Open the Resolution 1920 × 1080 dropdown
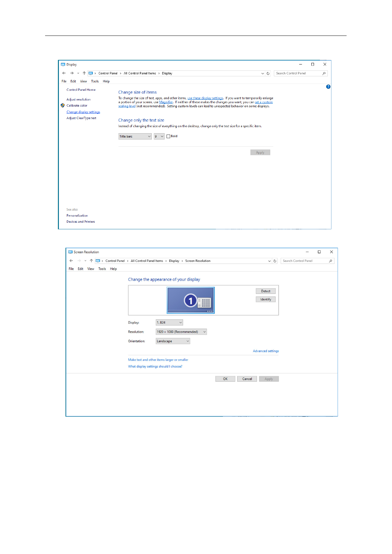 [181, 332]
